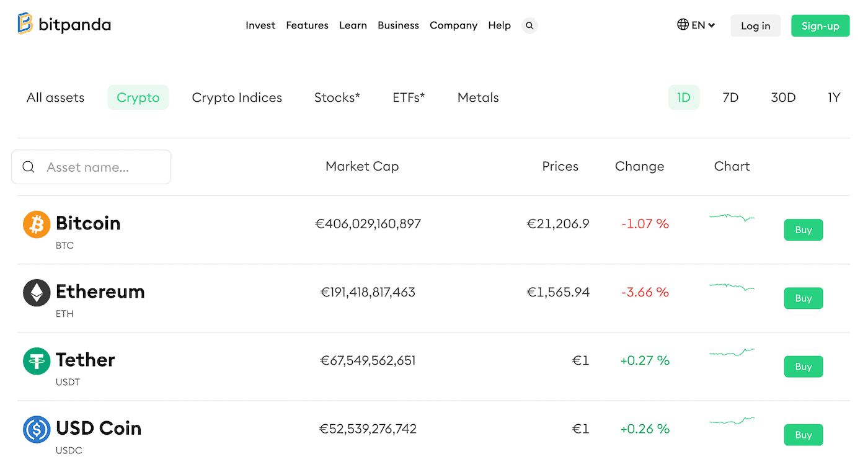The width and height of the screenshot is (868, 467).
Task: Click the Chart column header
Action: 732,166
